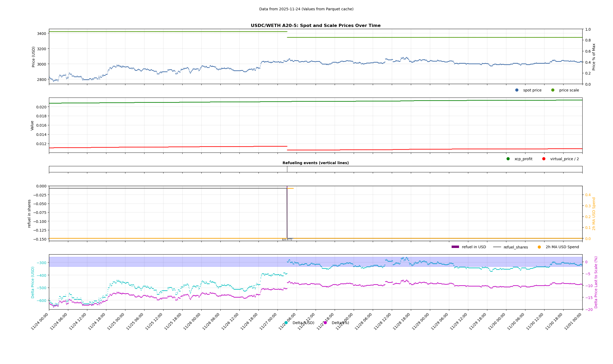
Task: Click the blue spot price legend marker
Action: 517,90
